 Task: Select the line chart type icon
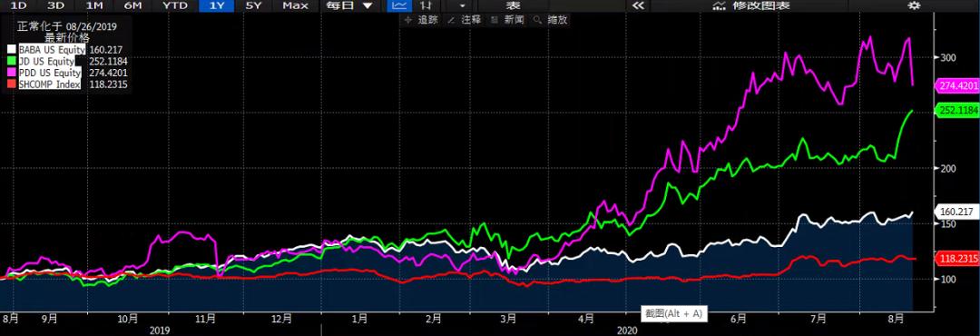[x=400, y=5]
